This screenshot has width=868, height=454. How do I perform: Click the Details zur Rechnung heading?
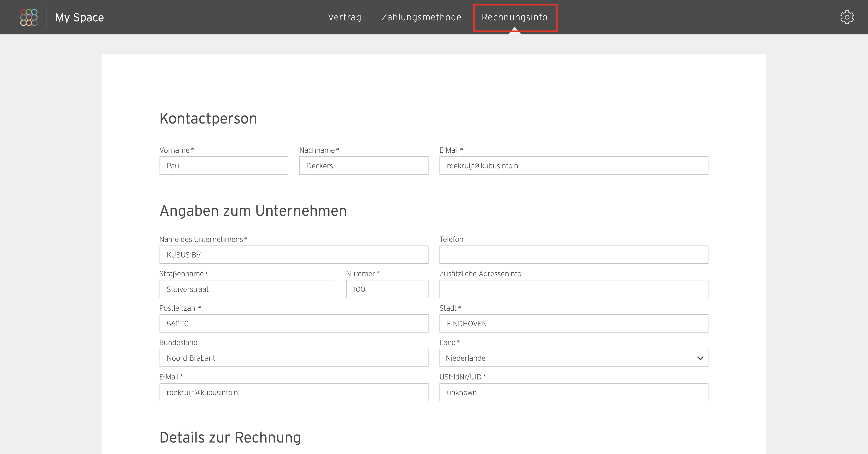(230, 438)
